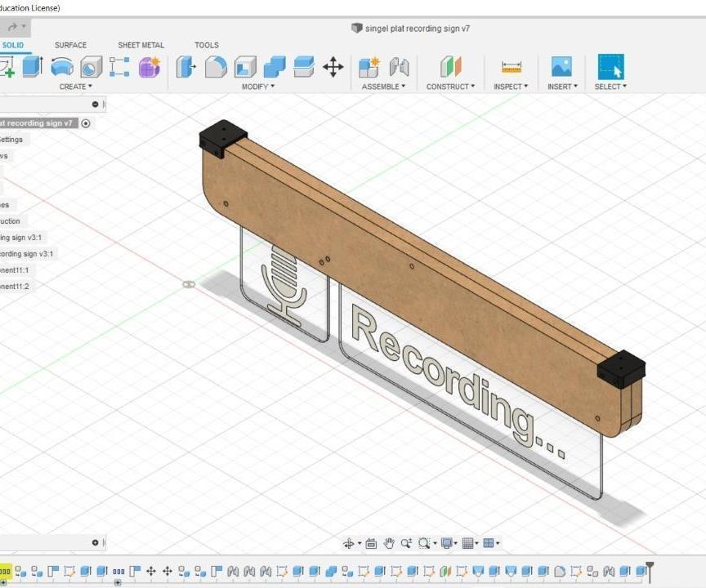Click the New Component icon in Assemble
This screenshot has width=706, height=588.
[369, 67]
